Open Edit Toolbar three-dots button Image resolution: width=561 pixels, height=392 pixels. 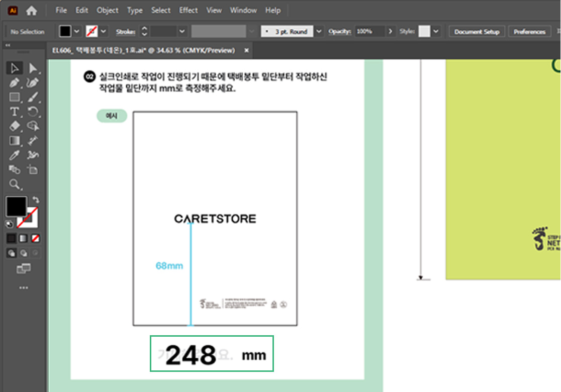point(24,287)
